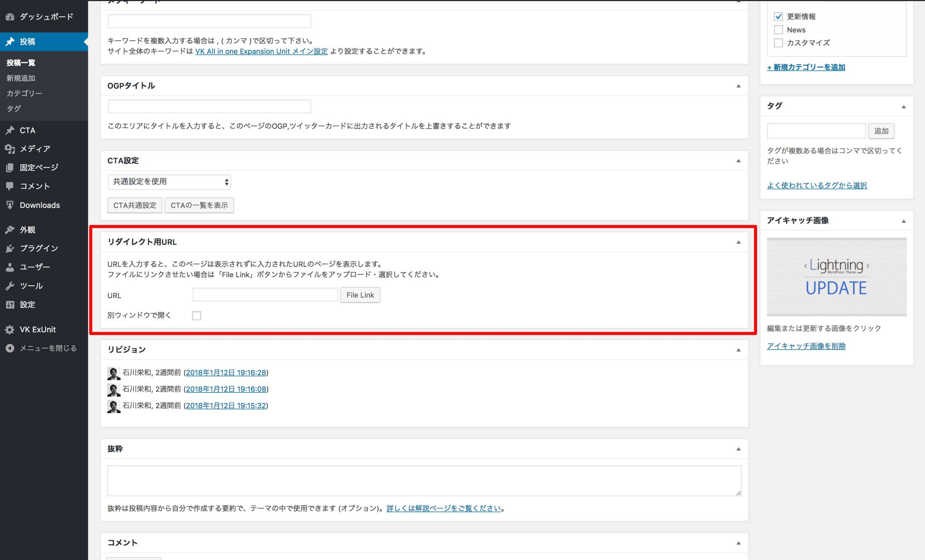Viewport: 925px width, 560px height.
Task: Open the 共通設定を使用 CTA dropdown
Action: 169,182
